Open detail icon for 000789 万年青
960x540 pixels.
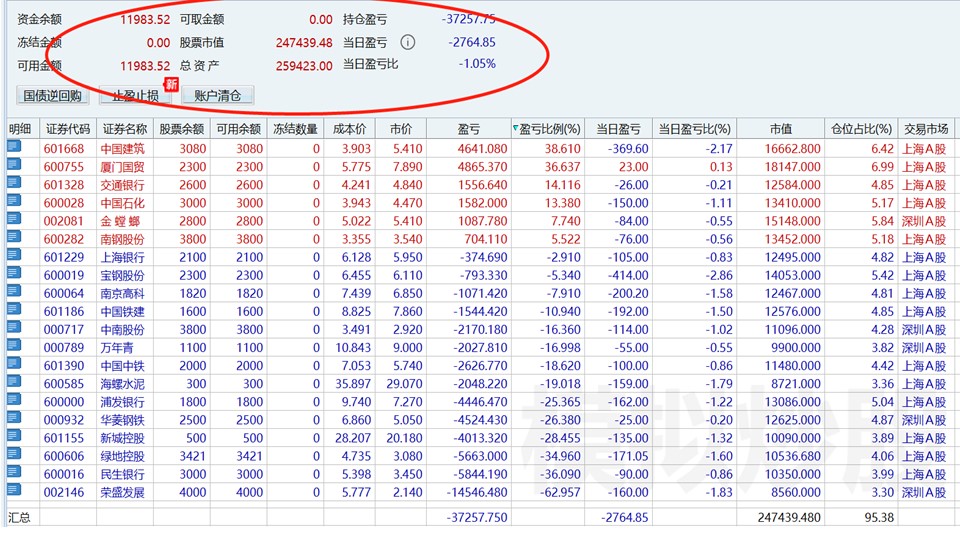[14, 346]
